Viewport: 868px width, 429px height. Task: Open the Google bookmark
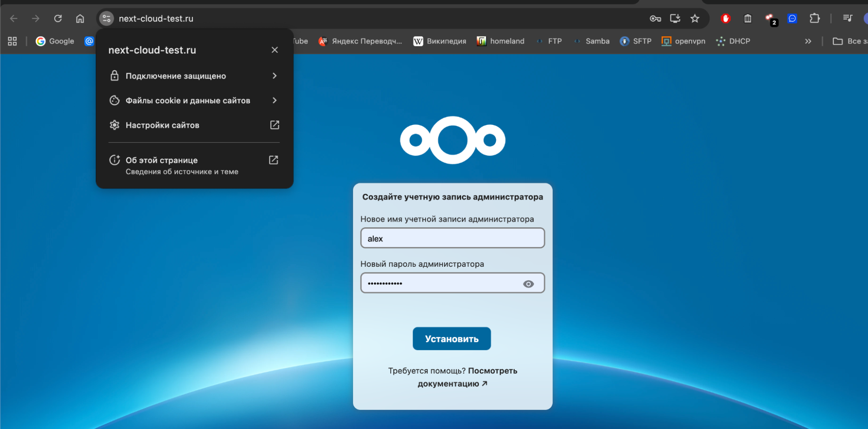tap(55, 41)
